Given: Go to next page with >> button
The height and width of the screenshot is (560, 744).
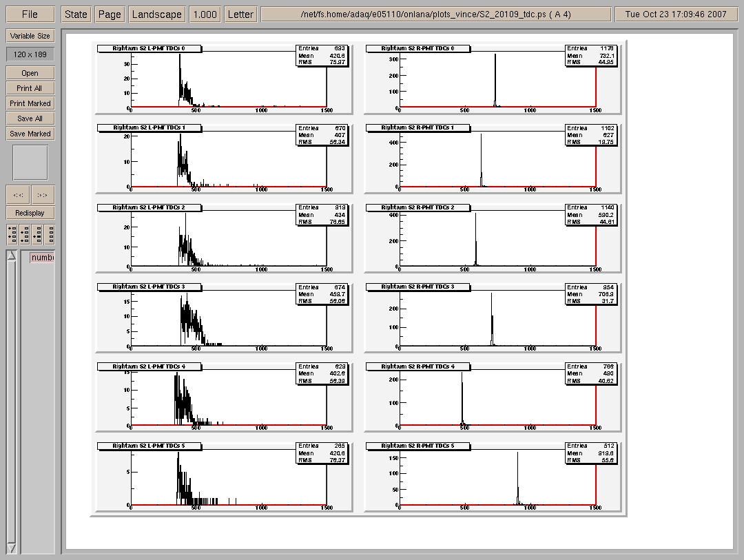Looking at the screenshot, I should click(42, 194).
